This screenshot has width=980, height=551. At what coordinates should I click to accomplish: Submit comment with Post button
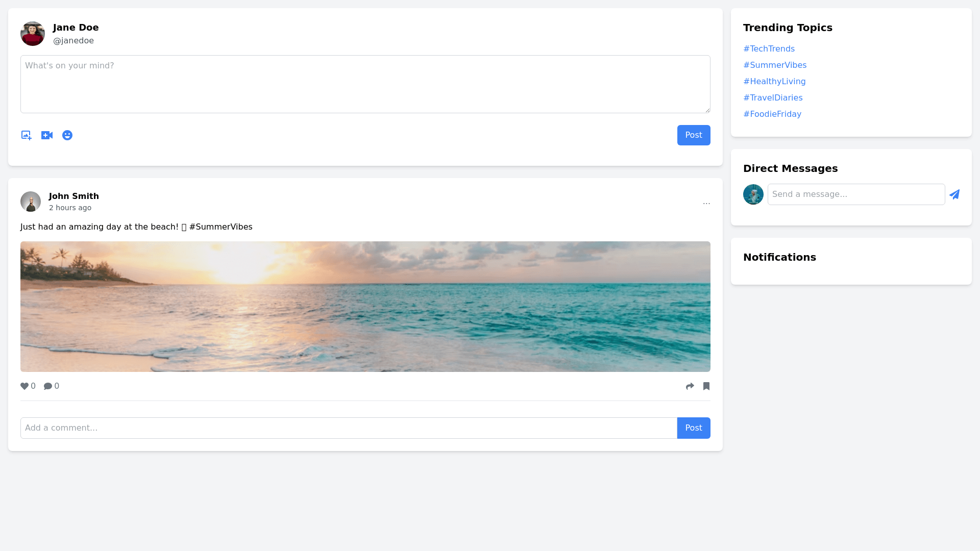tap(694, 428)
